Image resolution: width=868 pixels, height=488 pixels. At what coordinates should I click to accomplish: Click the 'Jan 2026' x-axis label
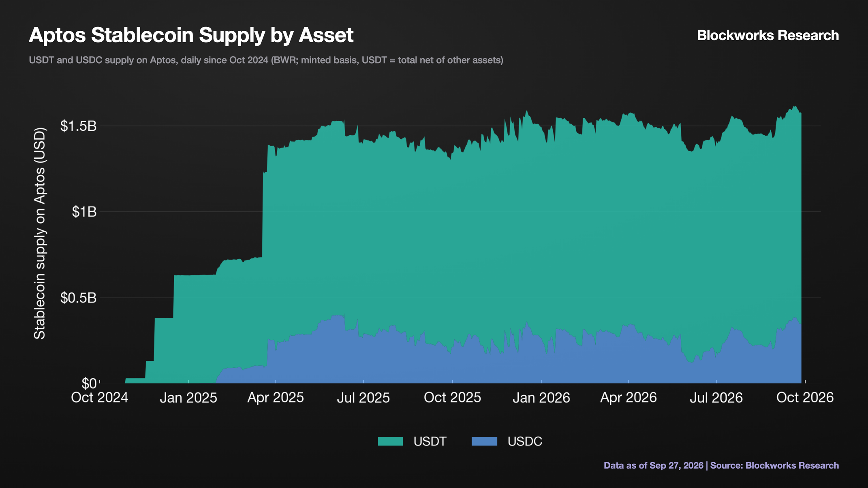click(x=541, y=398)
